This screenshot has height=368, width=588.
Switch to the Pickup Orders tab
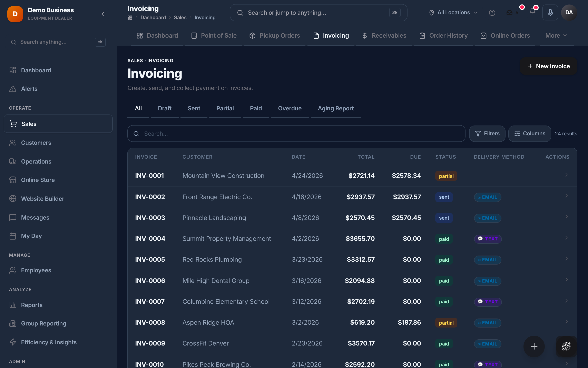pyautogui.click(x=275, y=36)
